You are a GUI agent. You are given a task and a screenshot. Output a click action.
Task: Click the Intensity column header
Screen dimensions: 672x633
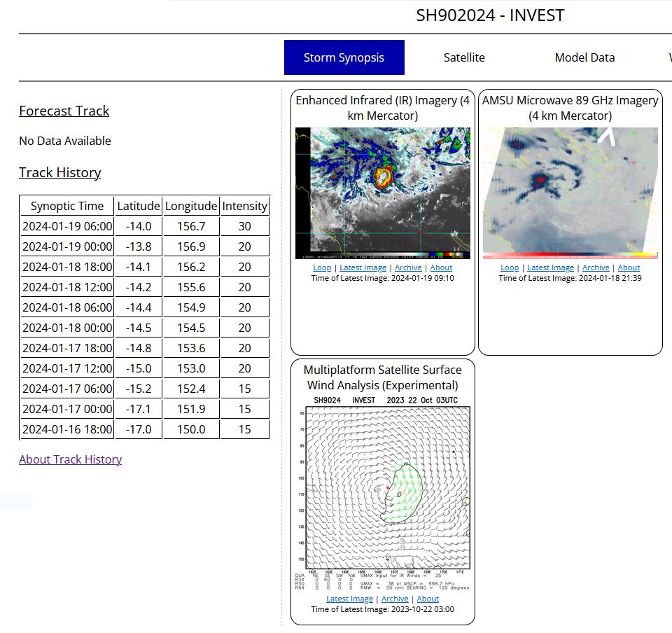pyautogui.click(x=245, y=206)
